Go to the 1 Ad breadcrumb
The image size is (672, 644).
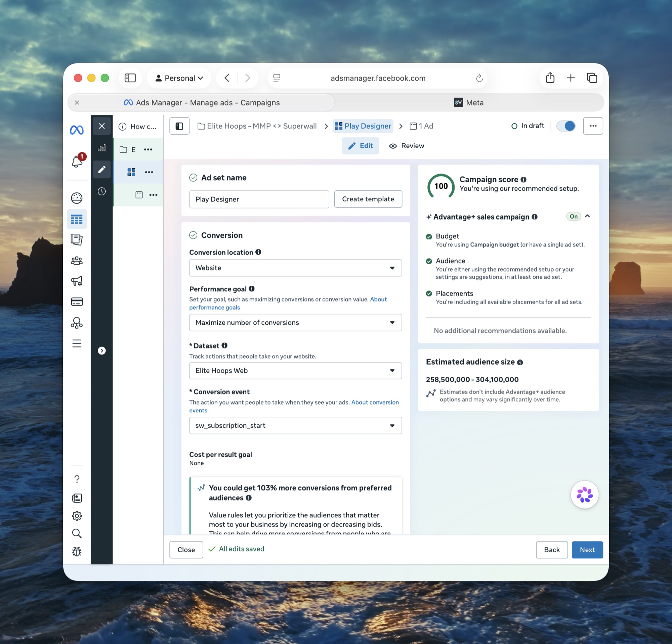[422, 126]
